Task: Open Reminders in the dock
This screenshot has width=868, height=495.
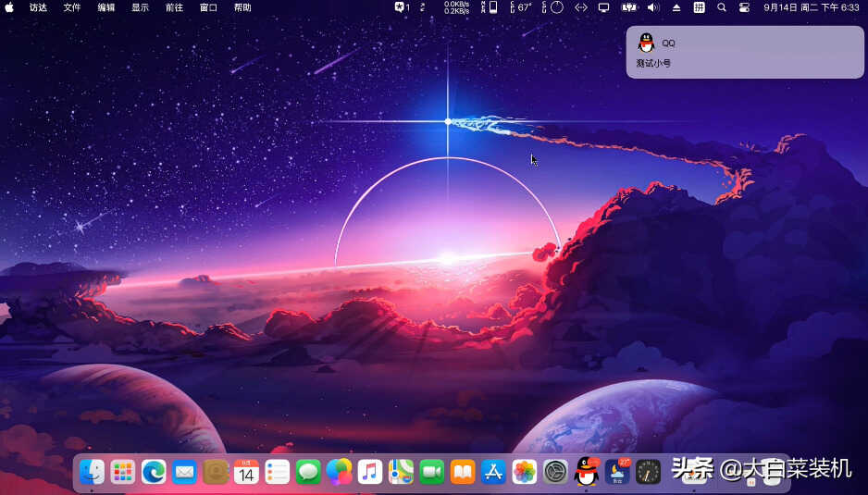Action: click(x=278, y=472)
